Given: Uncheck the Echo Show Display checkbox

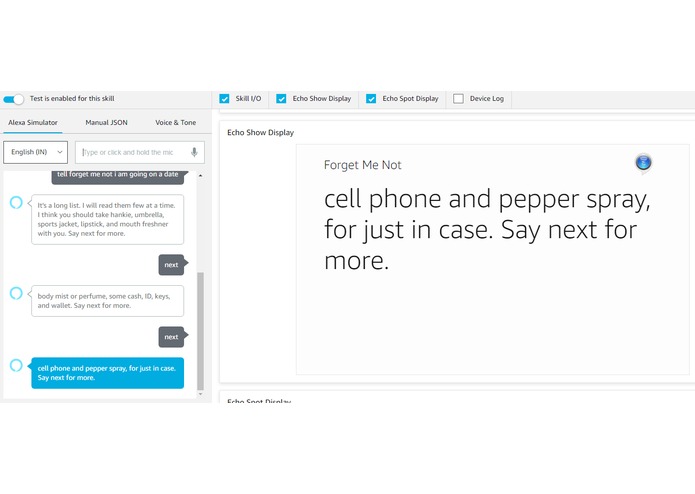Looking at the screenshot, I should 281,99.
